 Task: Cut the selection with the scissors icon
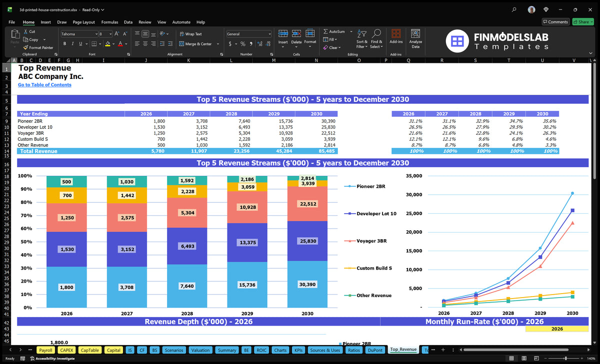[25, 31]
